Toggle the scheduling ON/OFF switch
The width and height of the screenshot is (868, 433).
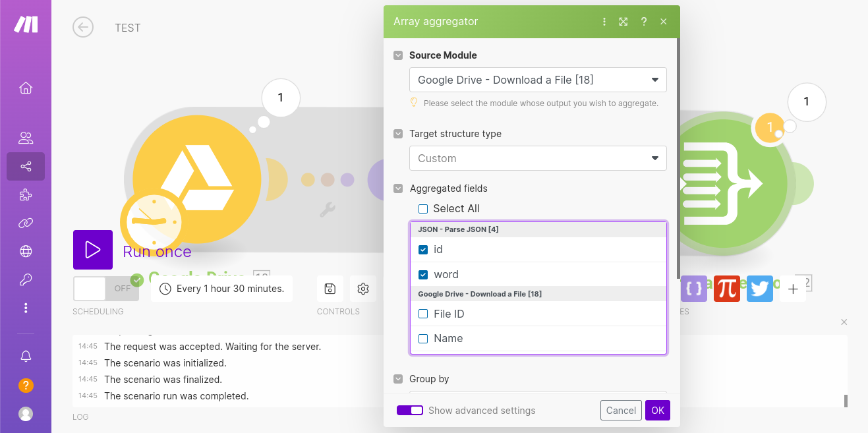coord(106,289)
